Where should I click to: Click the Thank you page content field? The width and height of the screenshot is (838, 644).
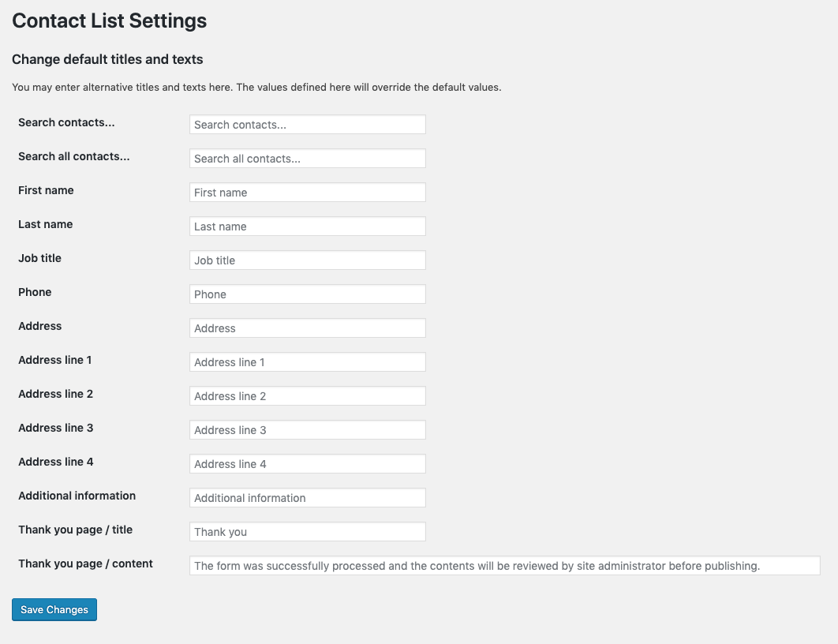[504, 566]
